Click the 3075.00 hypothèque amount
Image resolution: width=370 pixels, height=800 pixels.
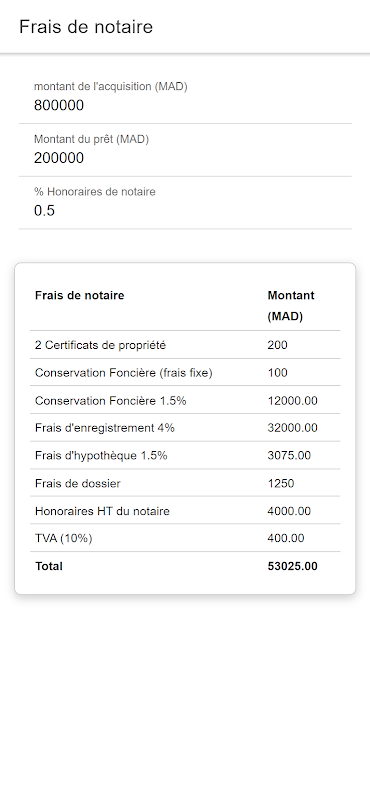[x=289, y=456]
